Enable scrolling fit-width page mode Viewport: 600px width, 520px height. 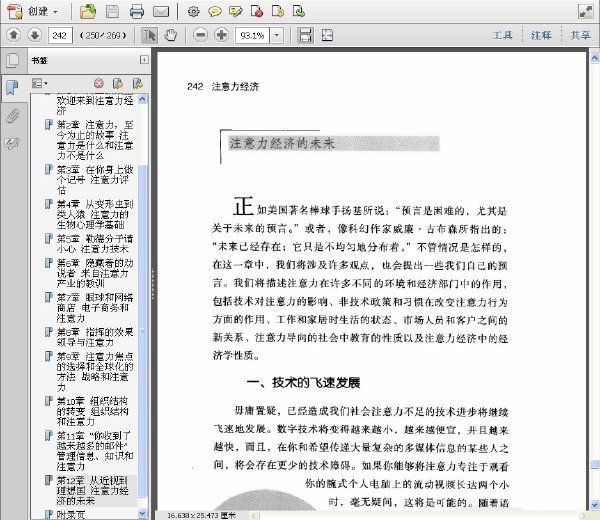point(305,35)
